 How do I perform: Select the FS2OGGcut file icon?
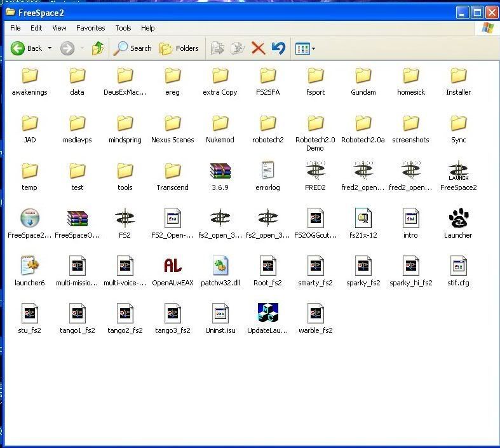(315, 224)
